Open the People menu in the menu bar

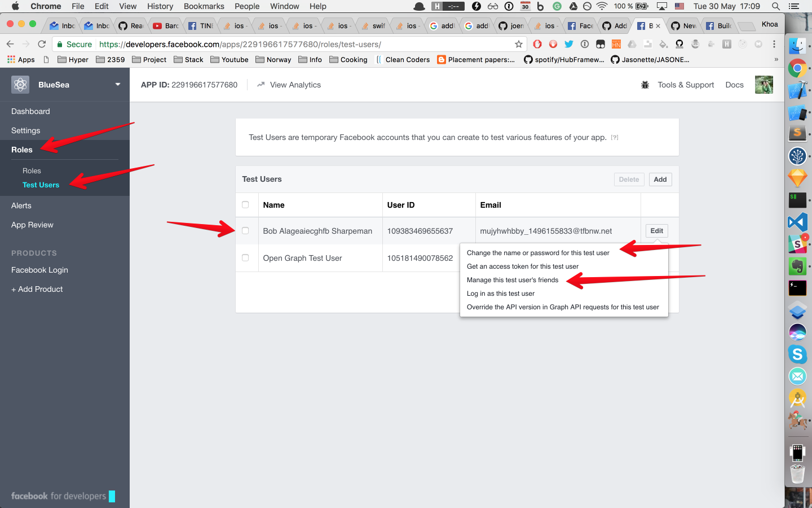[247, 6]
